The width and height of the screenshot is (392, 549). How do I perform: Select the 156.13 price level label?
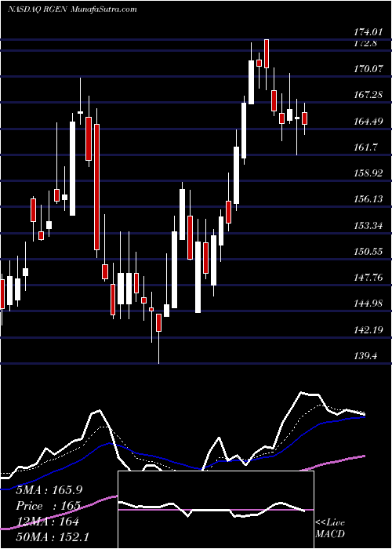pyautogui.click(x=367, y=199)
